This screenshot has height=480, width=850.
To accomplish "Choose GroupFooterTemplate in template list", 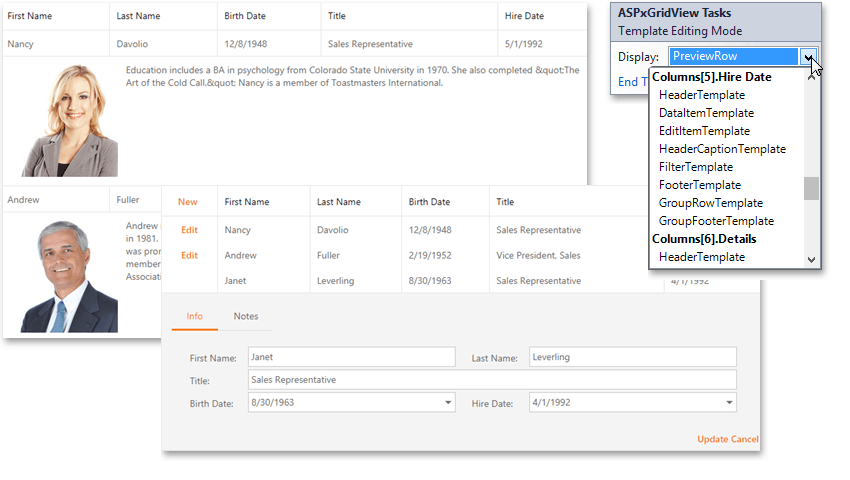I will coord(716,221).
